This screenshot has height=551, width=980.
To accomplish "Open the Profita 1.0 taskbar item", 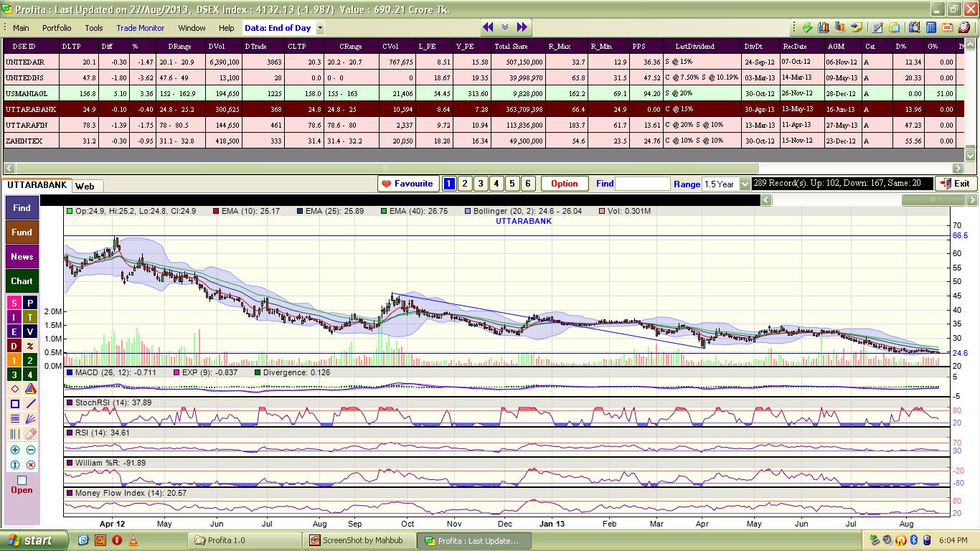I will pos(245,540).
